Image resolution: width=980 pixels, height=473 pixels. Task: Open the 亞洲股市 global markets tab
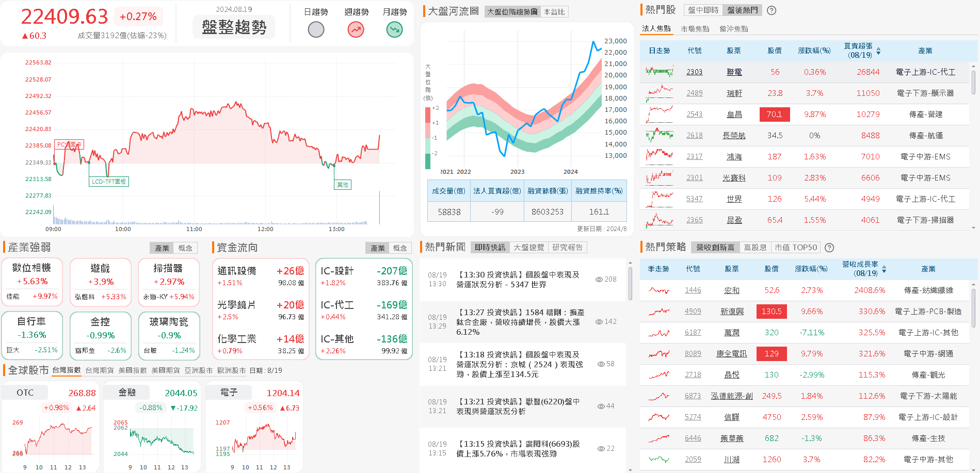(199, 370)
